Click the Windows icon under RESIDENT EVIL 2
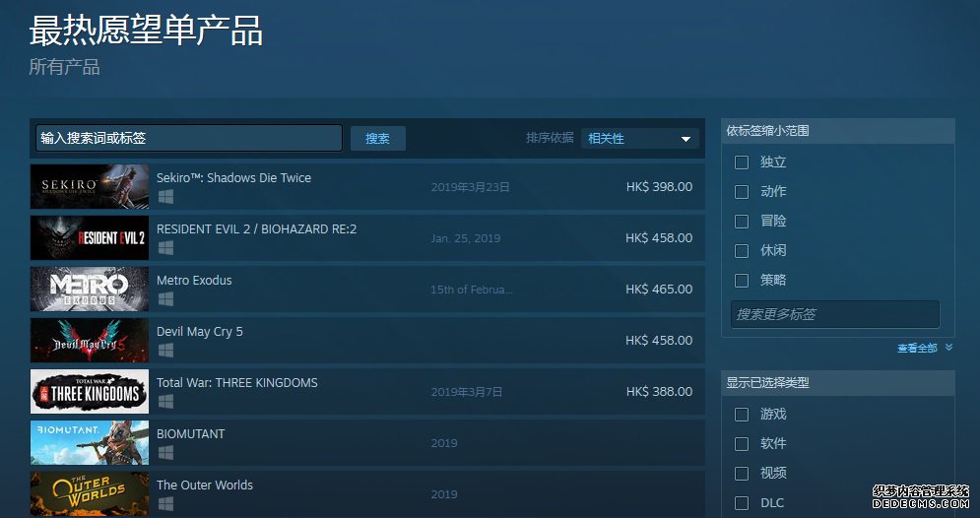980x518 pixels. pos(165,248)
